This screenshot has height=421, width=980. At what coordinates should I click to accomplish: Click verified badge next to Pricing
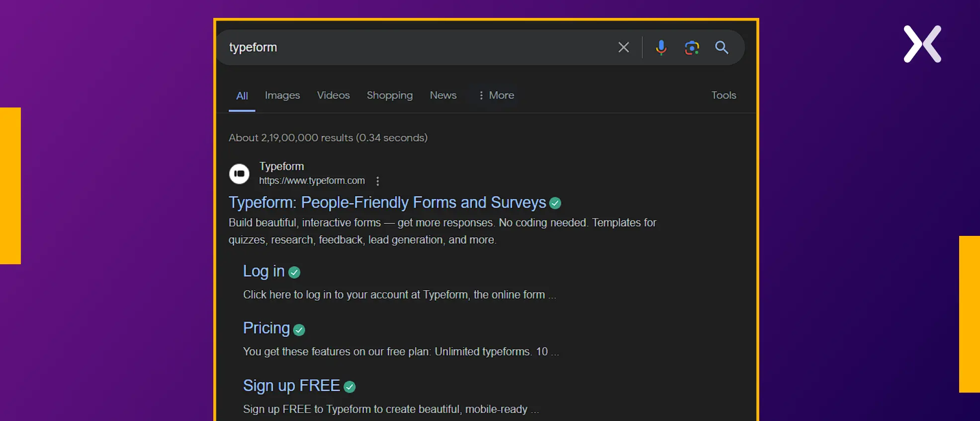(299, 329)
